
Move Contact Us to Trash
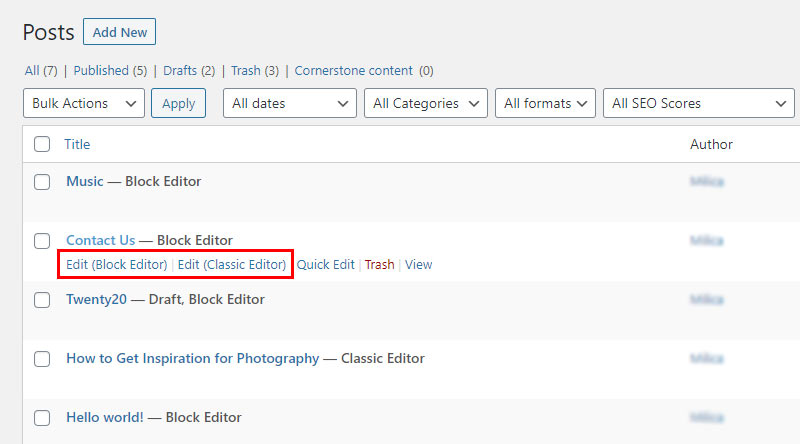(379, 264)
